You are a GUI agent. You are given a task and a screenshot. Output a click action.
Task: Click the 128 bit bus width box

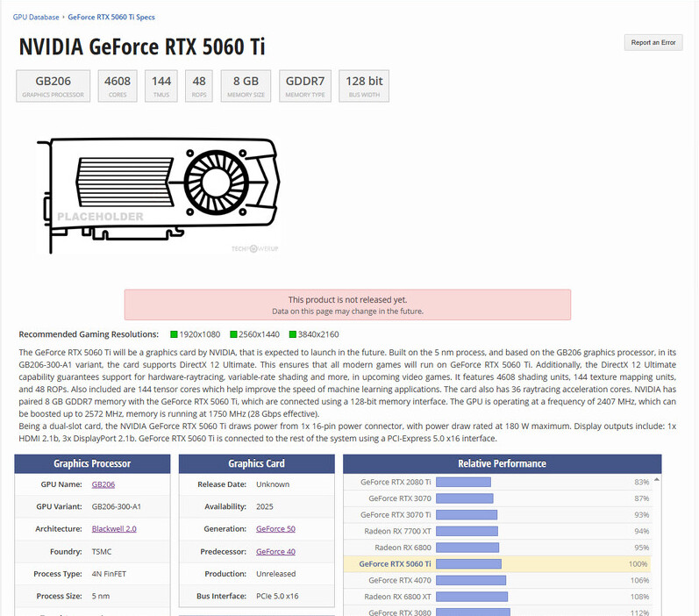[364, 86]
